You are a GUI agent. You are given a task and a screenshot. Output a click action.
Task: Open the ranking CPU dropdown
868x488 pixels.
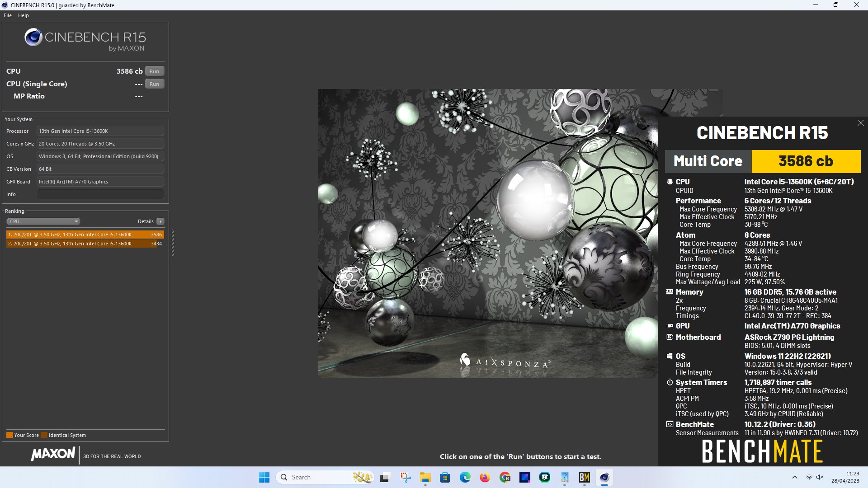43,221
